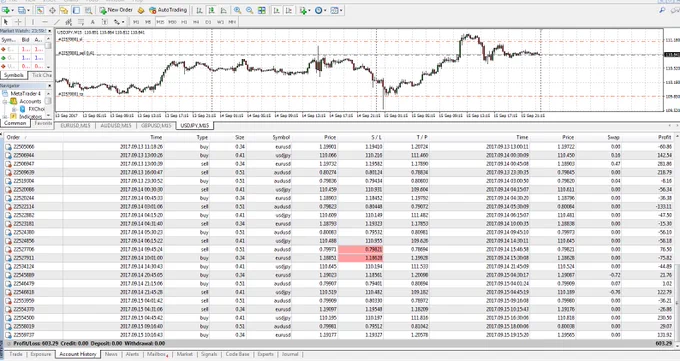Select equidistant channel tool
This screenshot has height=361, width=680.
pos(69,22)
